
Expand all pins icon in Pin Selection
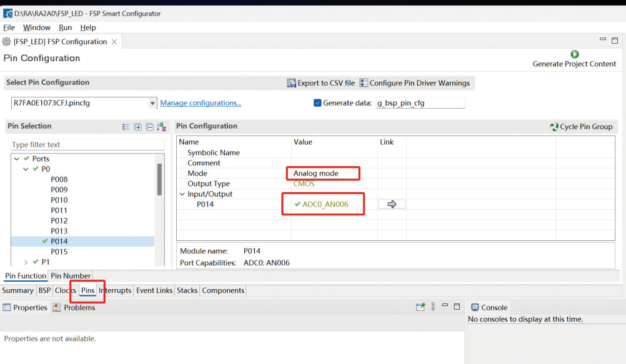coord(137,127)
